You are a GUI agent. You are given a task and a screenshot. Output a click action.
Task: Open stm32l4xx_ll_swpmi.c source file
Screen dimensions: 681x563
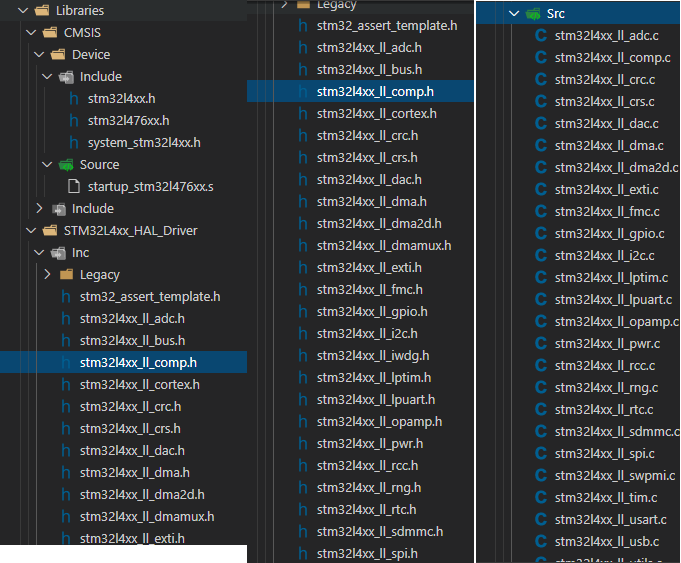pos(615,476)
